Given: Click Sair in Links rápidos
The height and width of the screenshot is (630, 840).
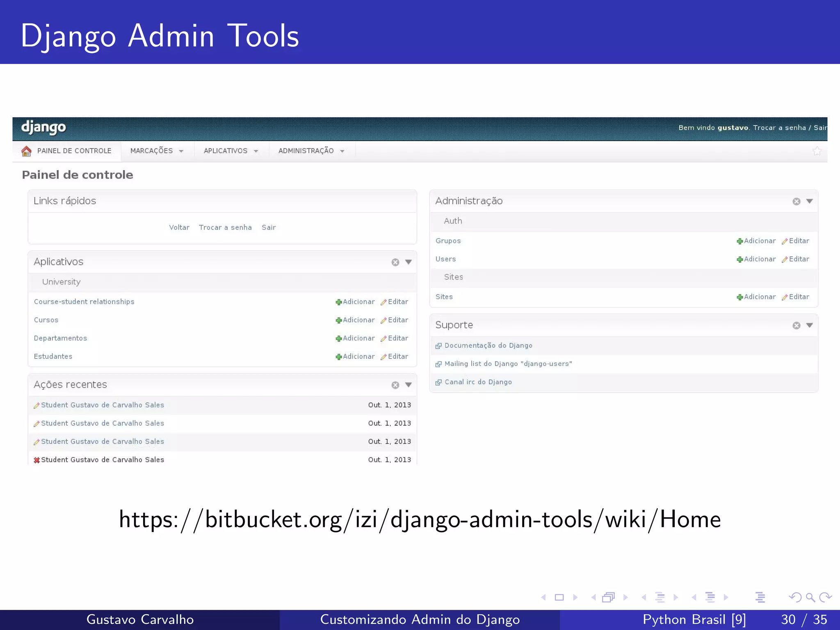Looking at the screenshot, I should pyautogui.click(x=269, y=227).
